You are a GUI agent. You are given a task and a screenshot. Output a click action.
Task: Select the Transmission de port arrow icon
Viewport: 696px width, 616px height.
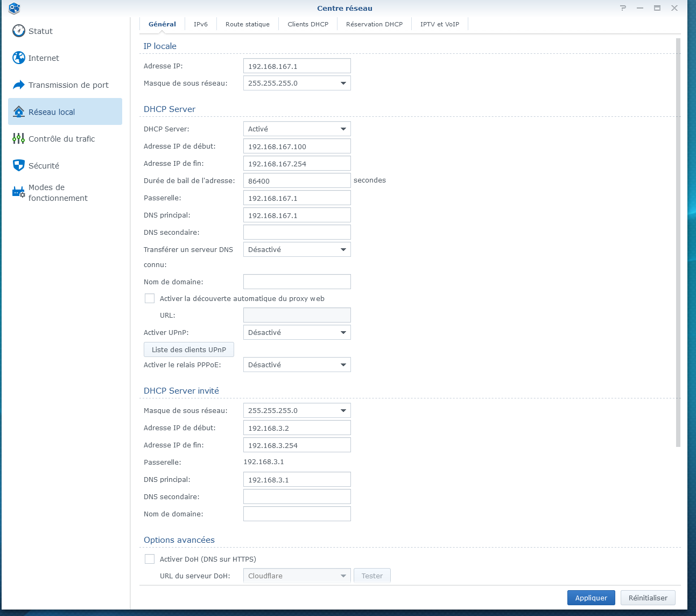click(19, 85)
